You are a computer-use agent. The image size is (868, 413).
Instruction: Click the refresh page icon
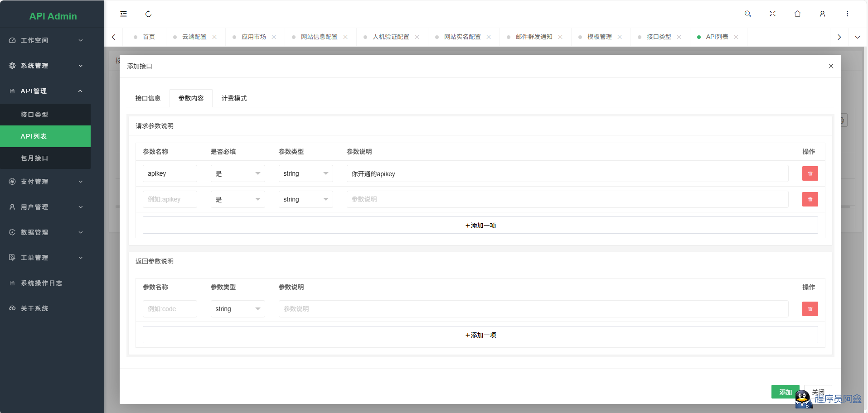point(148,14)
